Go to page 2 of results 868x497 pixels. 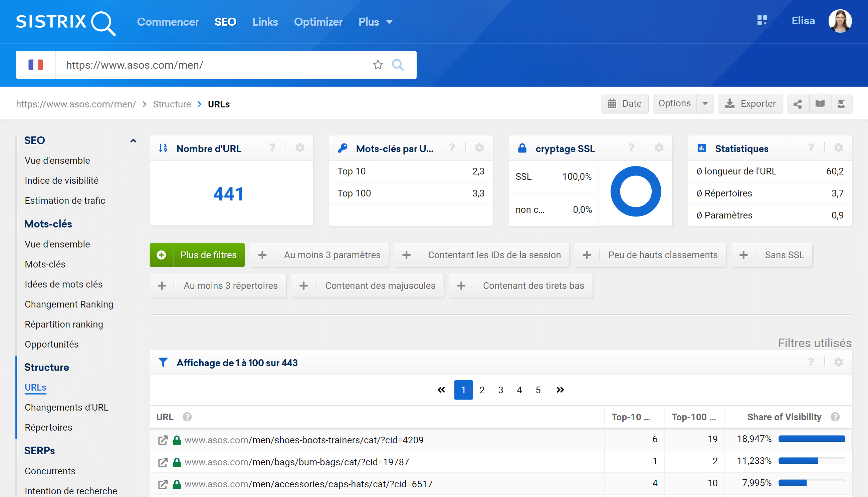tap(482, 390)
